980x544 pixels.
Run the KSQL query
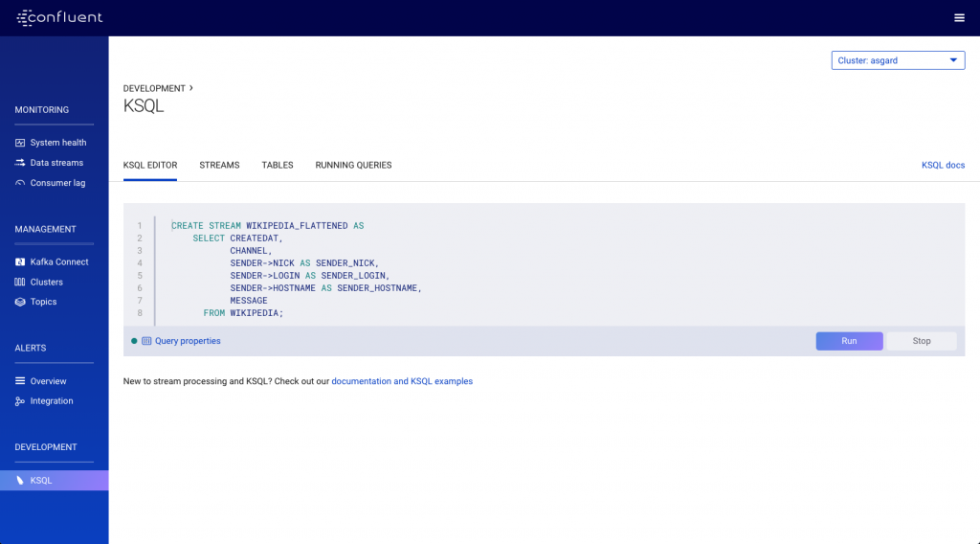click(849, 341)
